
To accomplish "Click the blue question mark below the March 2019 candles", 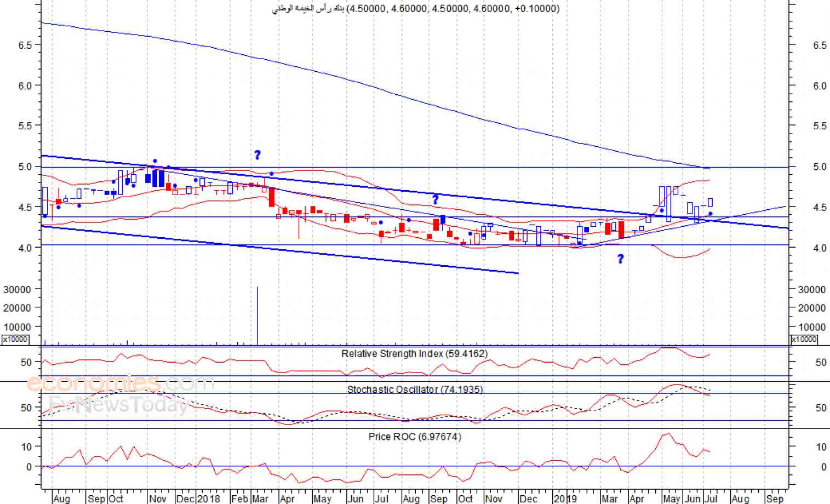I will coord(621,259).
